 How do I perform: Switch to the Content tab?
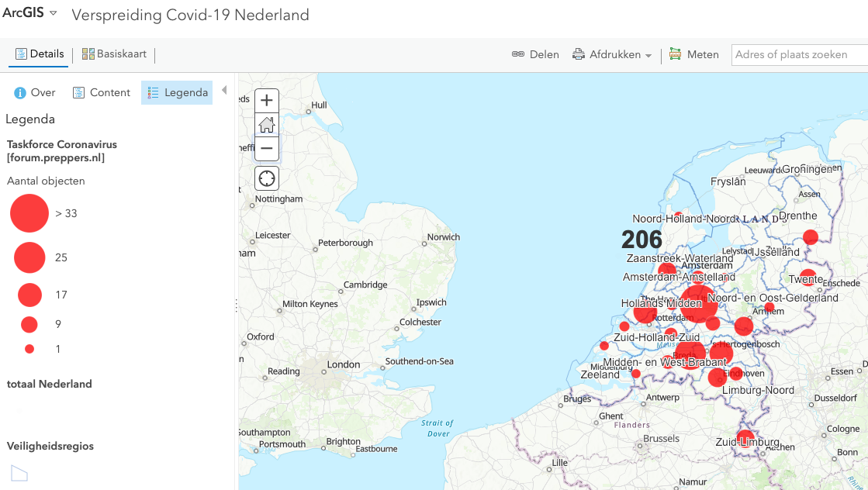[102, 93]
